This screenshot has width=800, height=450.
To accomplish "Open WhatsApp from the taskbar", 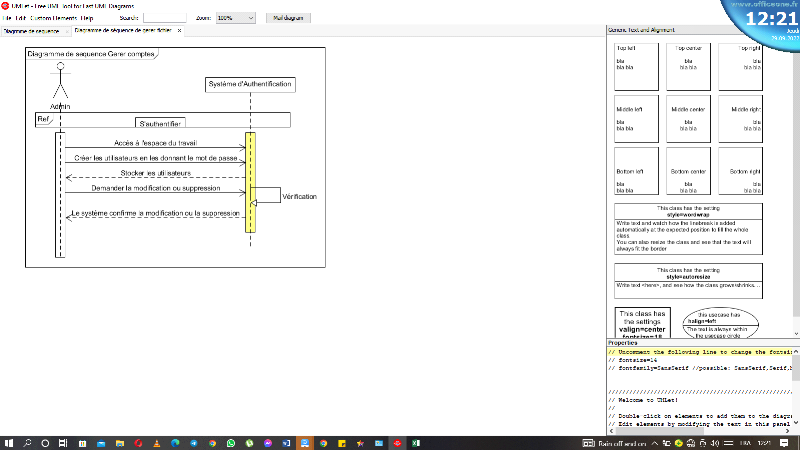I will [x=232, y=442].
